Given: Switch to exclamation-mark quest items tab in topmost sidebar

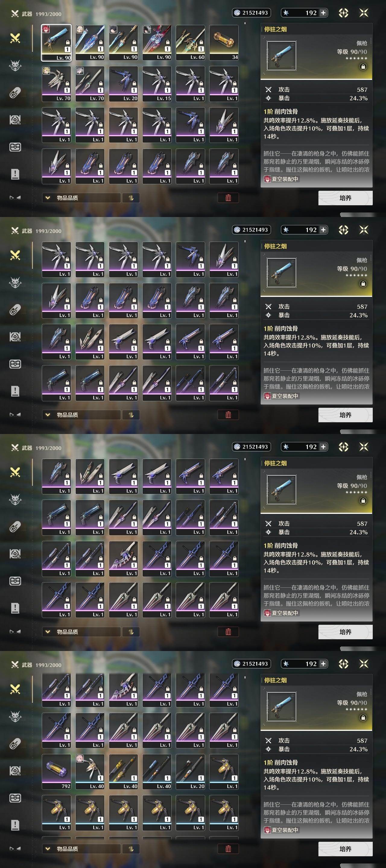Looking at the screenshot, I should coord(15,174).
